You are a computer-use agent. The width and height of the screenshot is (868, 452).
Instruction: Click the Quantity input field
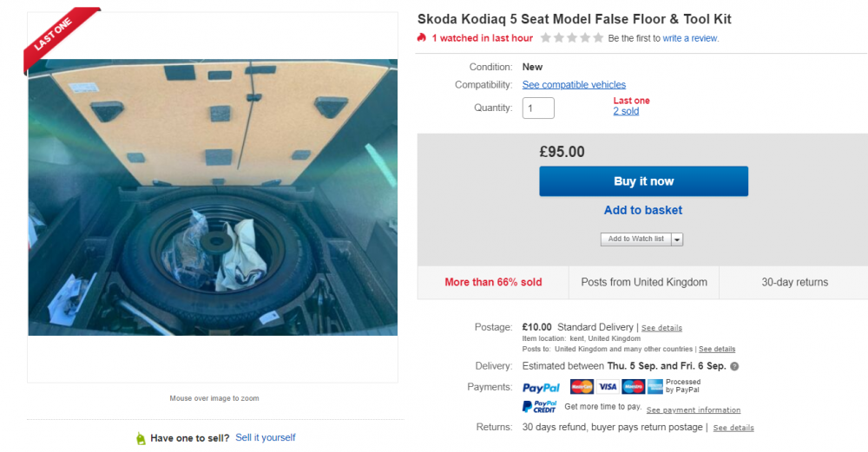pyautogui.click(x=538, y=108)
